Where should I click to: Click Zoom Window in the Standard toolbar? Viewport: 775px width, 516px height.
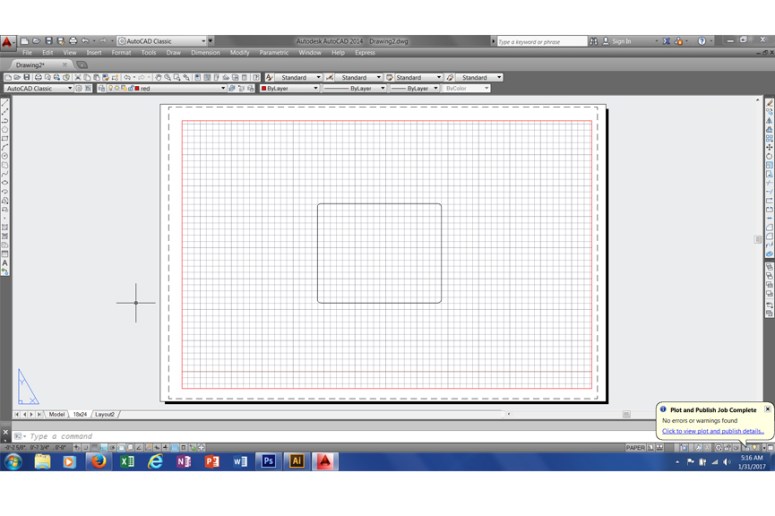[x=176, y=77]
